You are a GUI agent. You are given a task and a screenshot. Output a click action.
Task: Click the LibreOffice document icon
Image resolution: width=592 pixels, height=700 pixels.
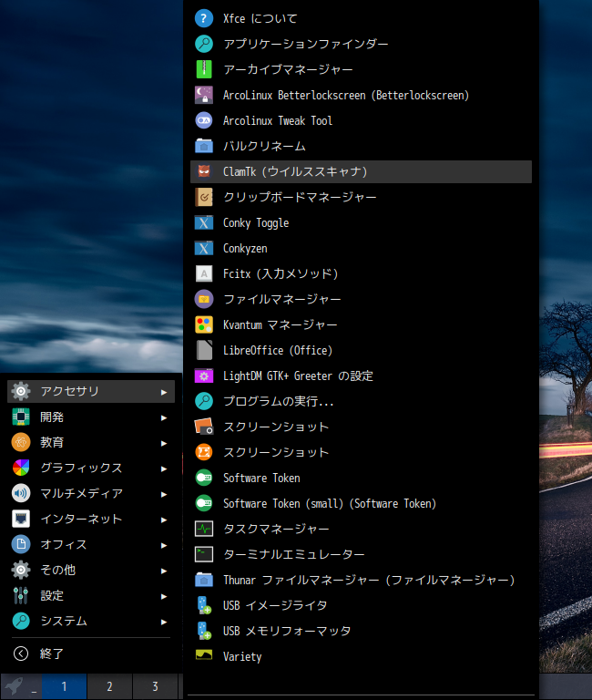pos(204,350)
